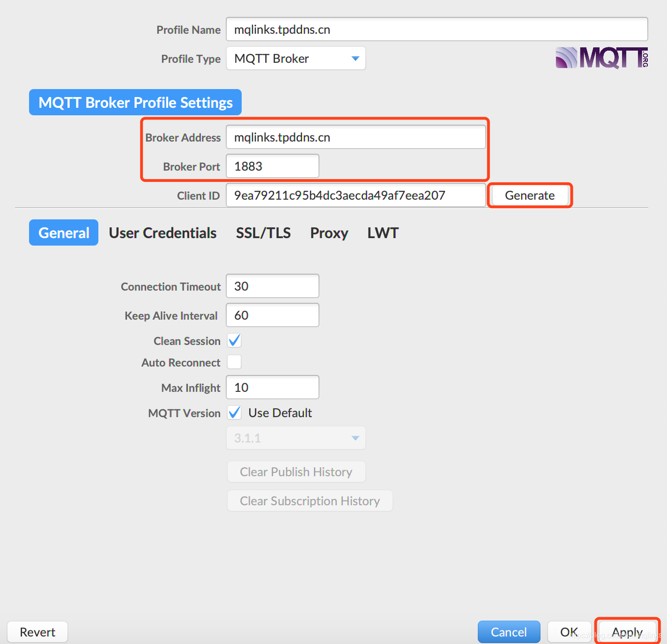Click Clear Publish History button
This screenshot has width=667, height=644.
point(296,472)
